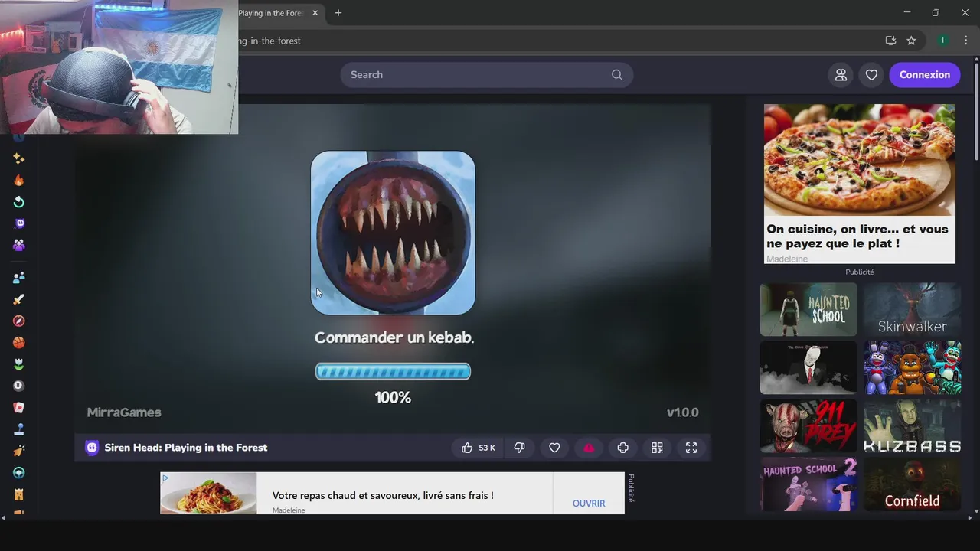Image resolution: width=980 pixels, height=551 pixels.
Task: Open the joystick Casual category icon
Action: tap(19, 429)
